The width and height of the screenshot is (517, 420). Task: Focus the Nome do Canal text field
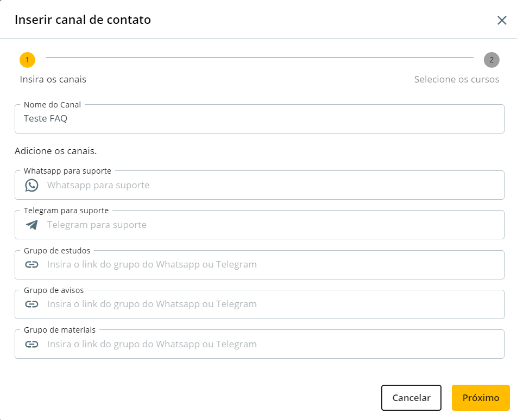(260, 119)
